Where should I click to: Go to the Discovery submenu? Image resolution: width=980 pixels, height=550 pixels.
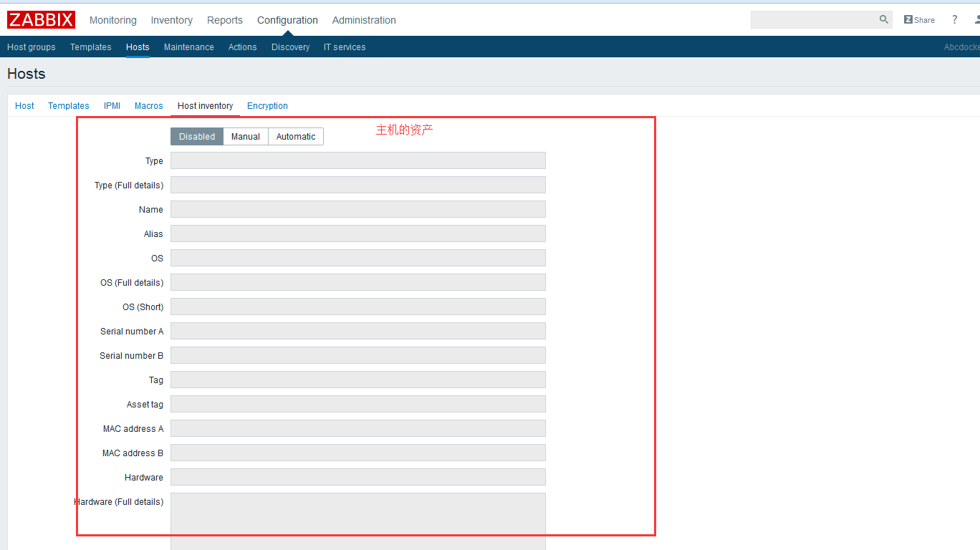click(x=291, y=47)
